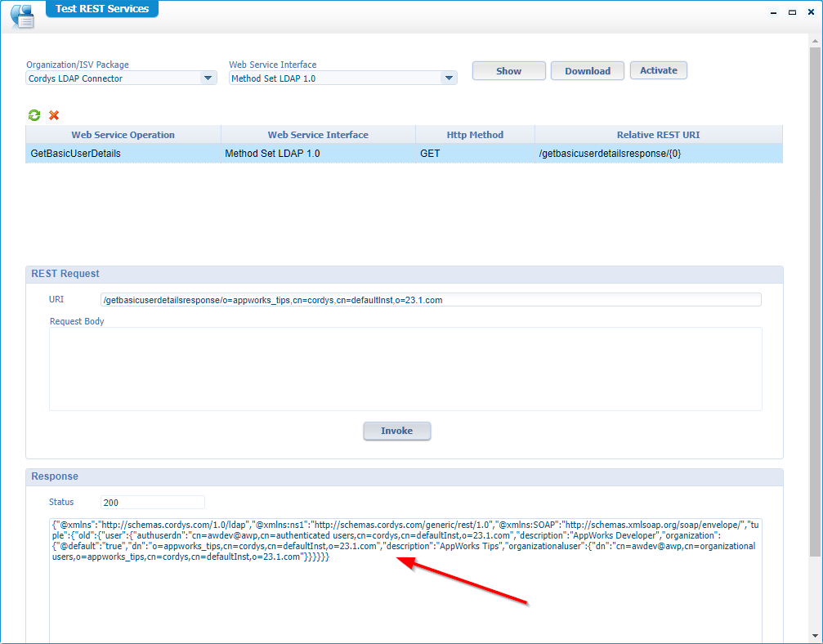Click the Relative REST URI column header
823x644 pixels.
coord(658,135)
